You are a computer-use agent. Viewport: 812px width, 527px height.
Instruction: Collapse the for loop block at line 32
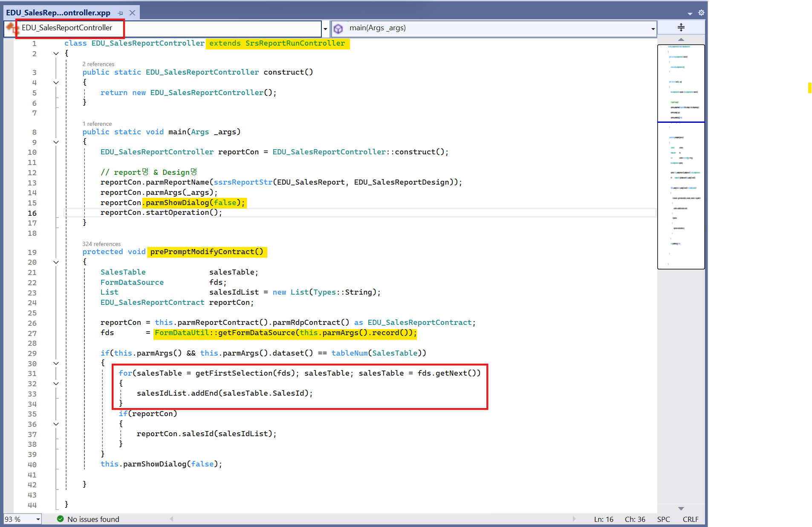pyautogui.click(x=56, y=384)
